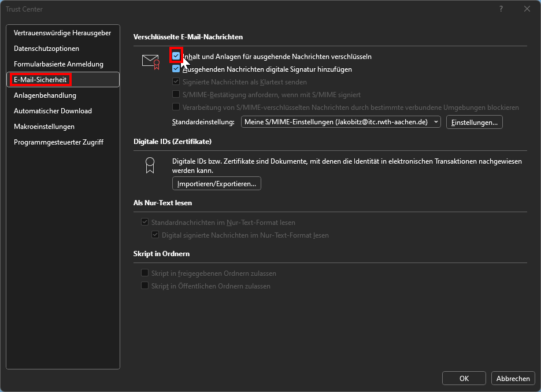Close the Trust Center dialog
The height and width of the screenshot is (392, 541).
point(527,9)
